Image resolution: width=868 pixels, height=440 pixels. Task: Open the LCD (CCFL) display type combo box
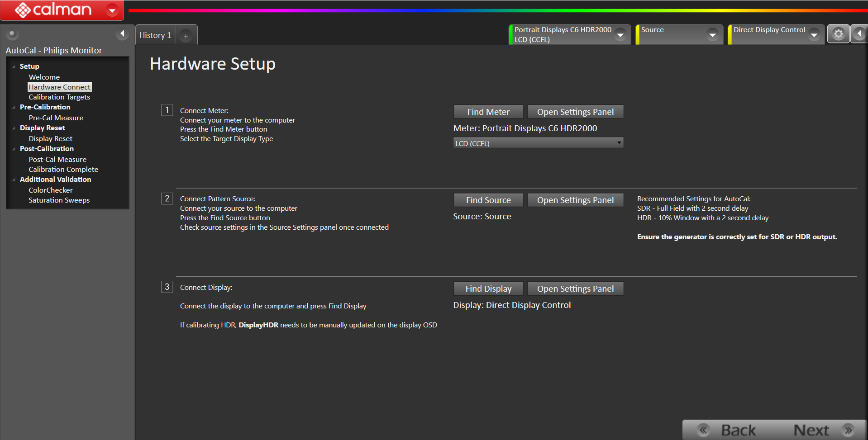[538, 143]
